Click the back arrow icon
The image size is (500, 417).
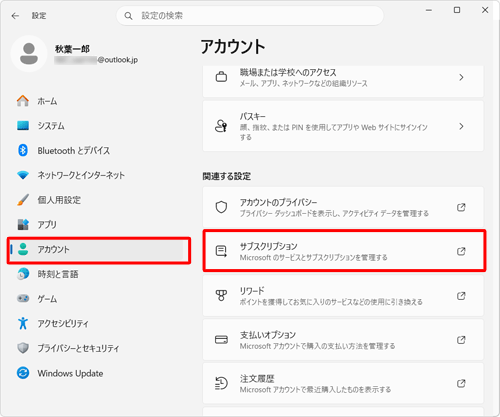(x=15, y=16)
